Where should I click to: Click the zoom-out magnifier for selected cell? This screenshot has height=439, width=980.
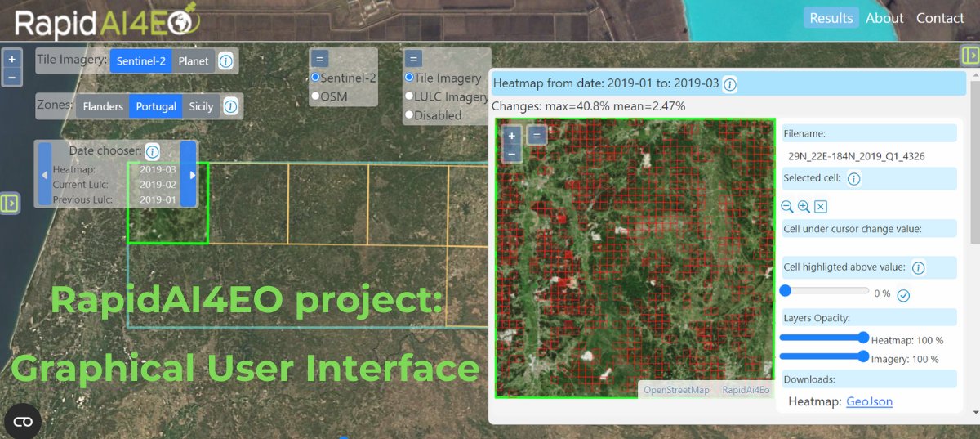pos(787,207)
